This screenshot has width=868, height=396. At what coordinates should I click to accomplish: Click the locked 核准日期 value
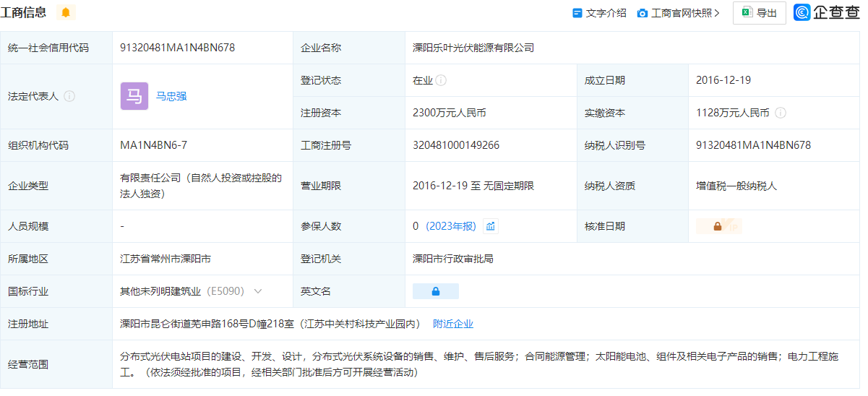tap(718, 226)
